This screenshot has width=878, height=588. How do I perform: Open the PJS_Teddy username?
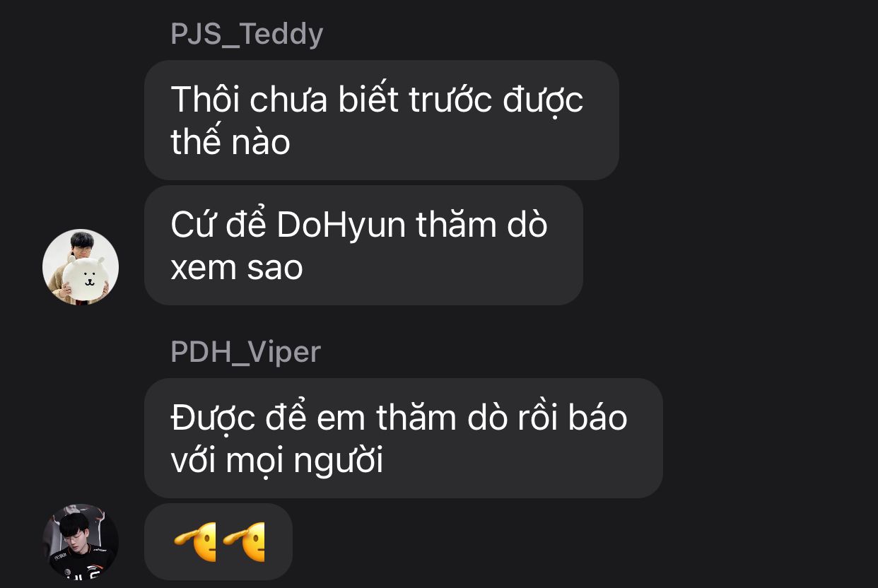(247, 34)
